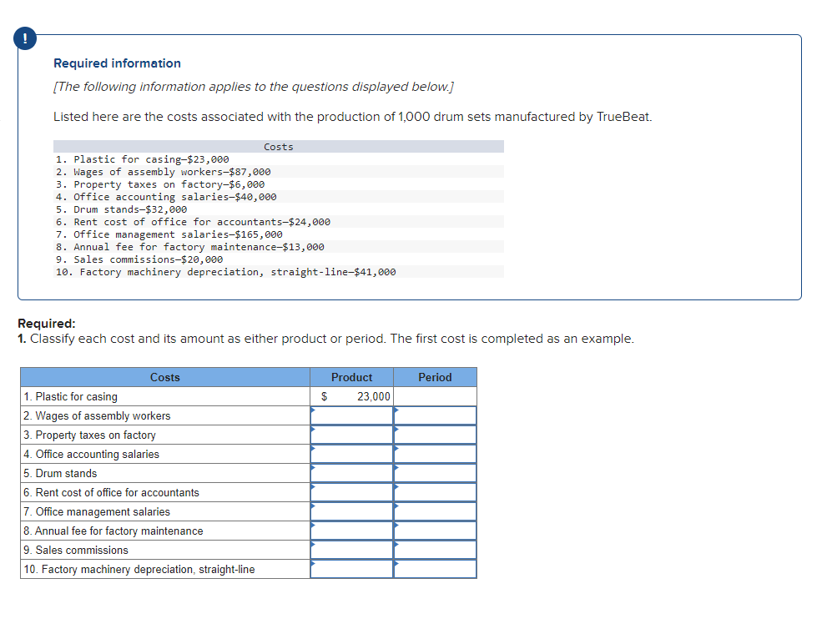This screenshot has height=644, width=837.
Task: Click Period amount cell for Drum stands
Action: coord(435,473)
